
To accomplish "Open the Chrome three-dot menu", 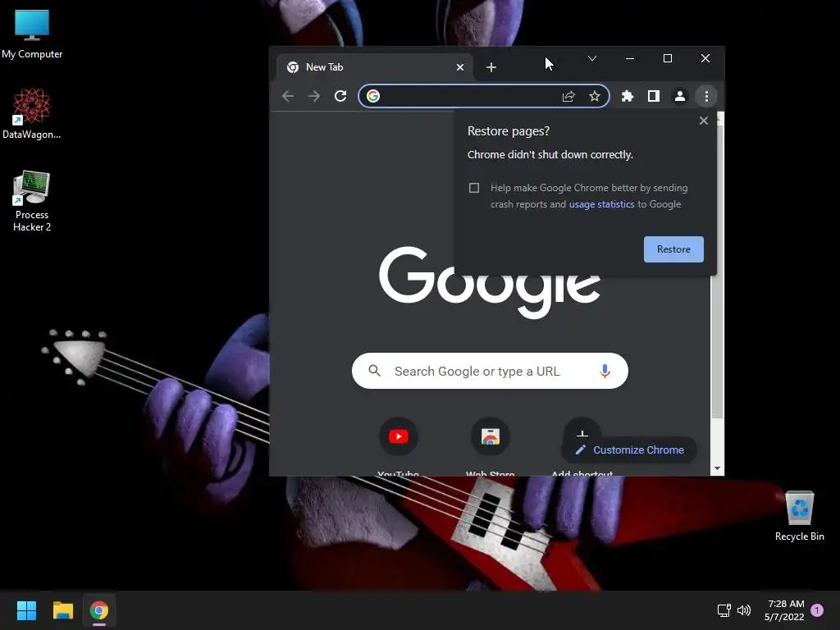I will (706, 96).
